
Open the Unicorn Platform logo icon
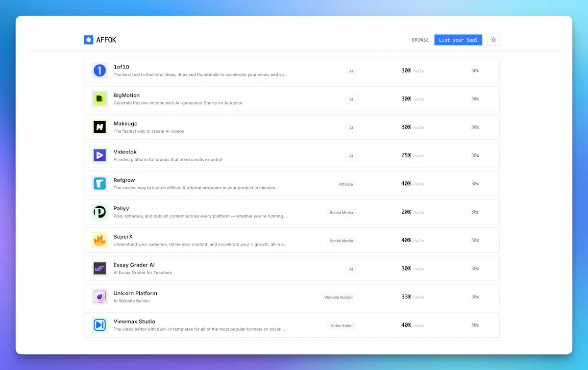point(99,297)
